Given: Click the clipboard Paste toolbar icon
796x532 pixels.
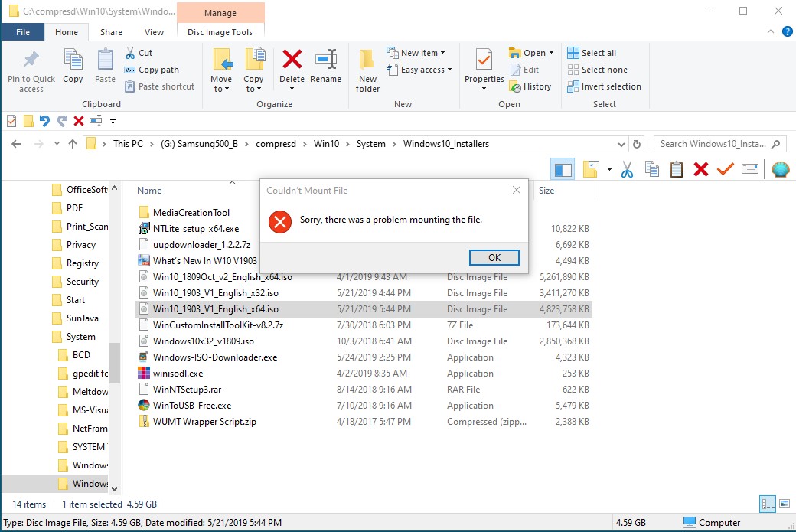Looking at the screenshot, I should (x=676, y=169).
